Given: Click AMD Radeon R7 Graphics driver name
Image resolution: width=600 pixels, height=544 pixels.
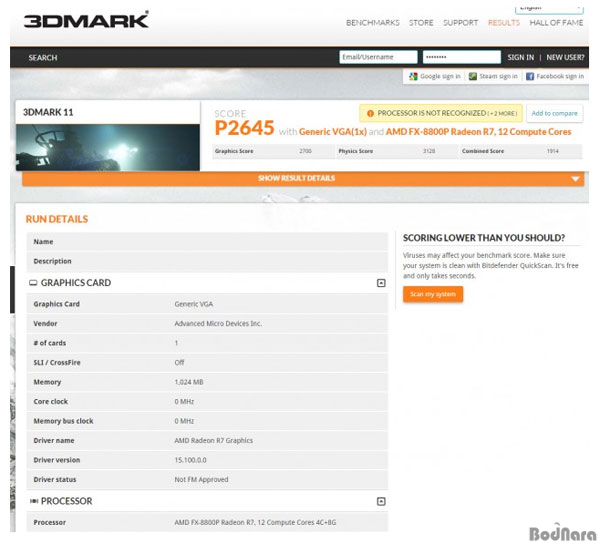Looking at the screenshot, I should coord(214,441).
